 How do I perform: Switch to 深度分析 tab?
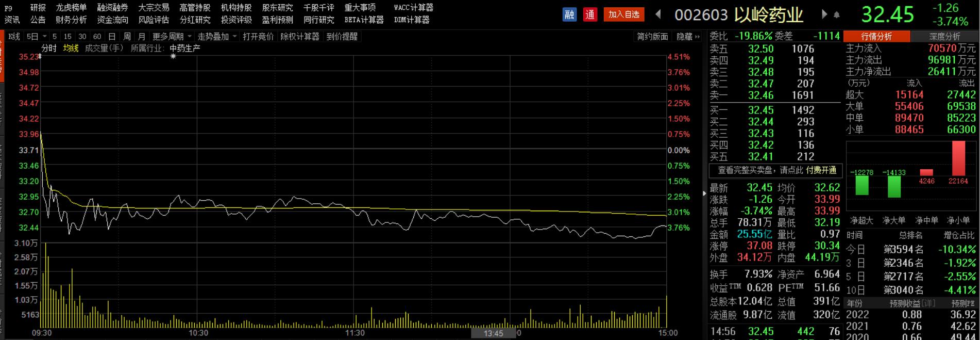(x=944, y=37)
